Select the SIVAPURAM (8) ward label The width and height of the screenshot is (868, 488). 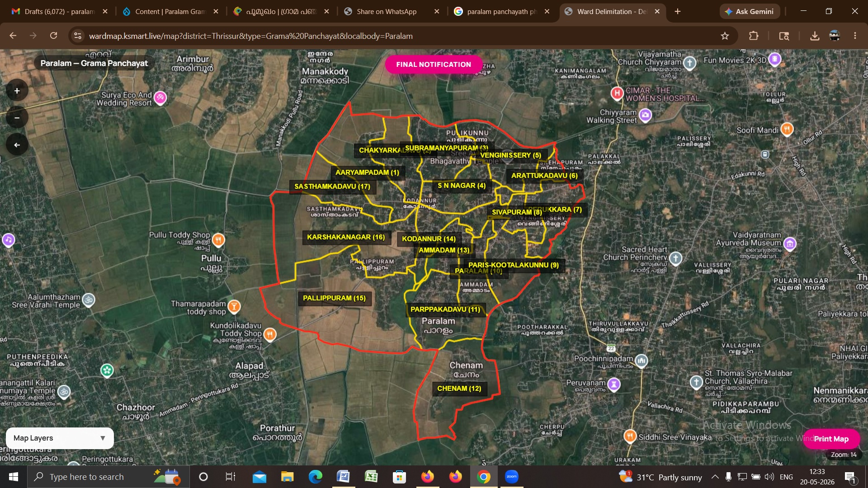(517, 212)
